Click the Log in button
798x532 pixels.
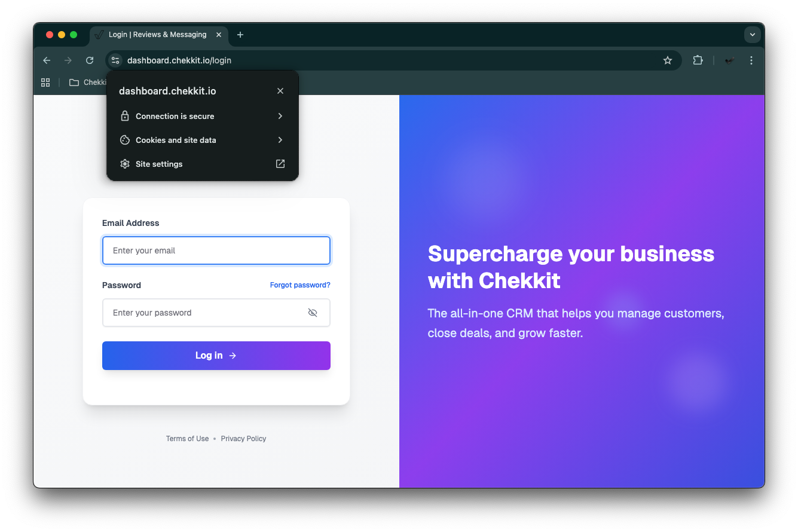[x=216, y=356]
